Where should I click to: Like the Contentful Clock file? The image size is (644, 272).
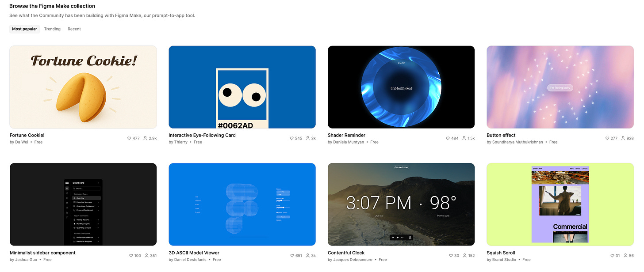pyautogui.click(x=451, y=256)
